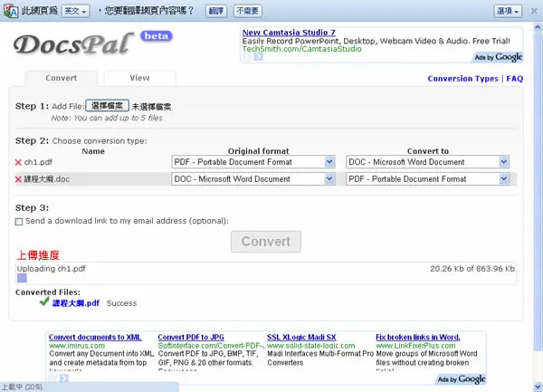Image resolution: width=543 pixels, height=392 pixels.
Task: Enable send download link to email checkbox
Action: [19, 222]
